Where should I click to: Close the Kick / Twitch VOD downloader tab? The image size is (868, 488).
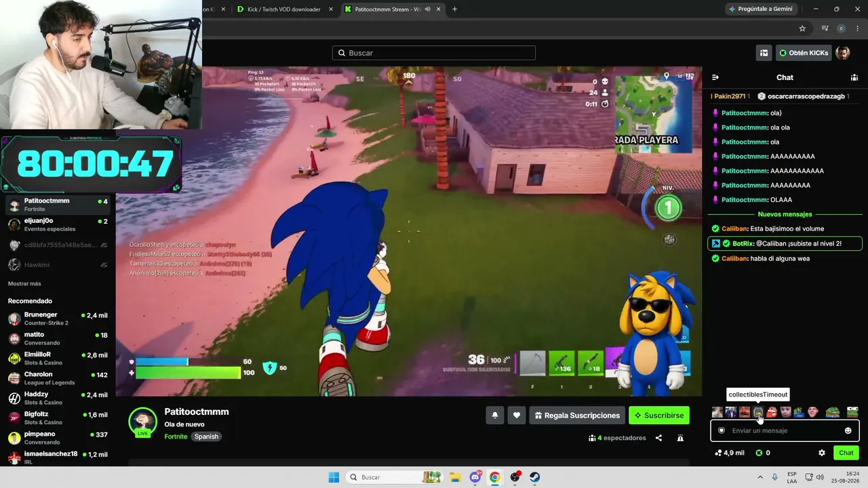click(x=331, y=9)
